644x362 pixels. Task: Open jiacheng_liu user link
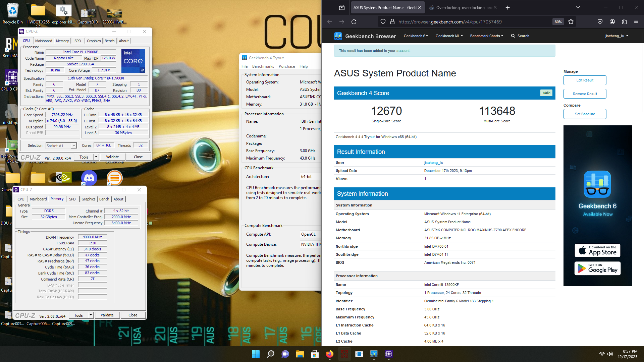point(433,163)
